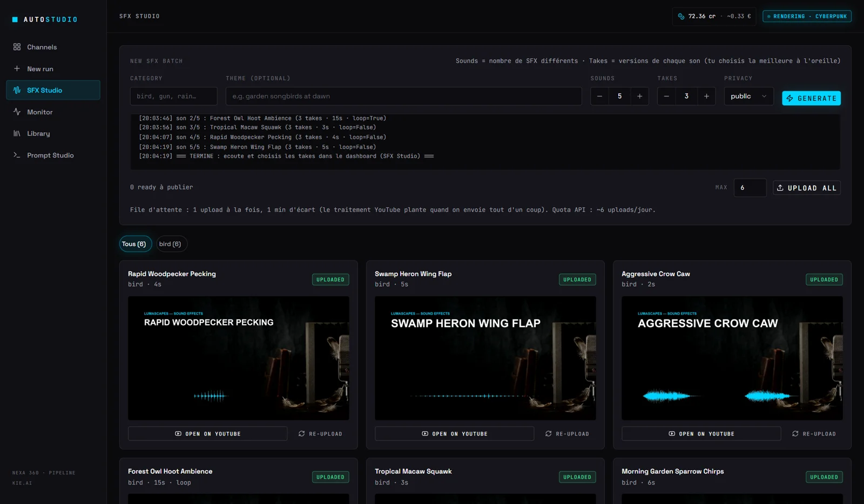The image size is (864, 504).
Task: Open Rapid Woodpecker Pecking on YouTube
Action: point(207,434)
